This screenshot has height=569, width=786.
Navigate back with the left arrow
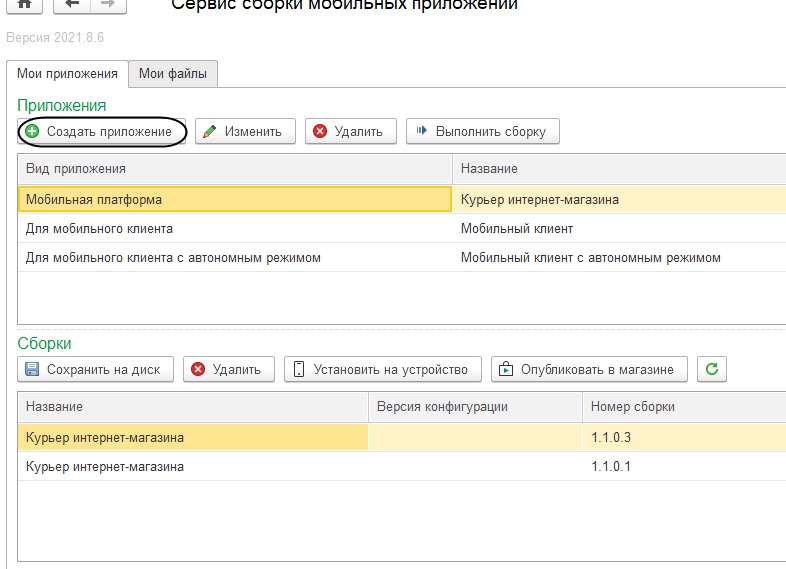tap(72, 5)
